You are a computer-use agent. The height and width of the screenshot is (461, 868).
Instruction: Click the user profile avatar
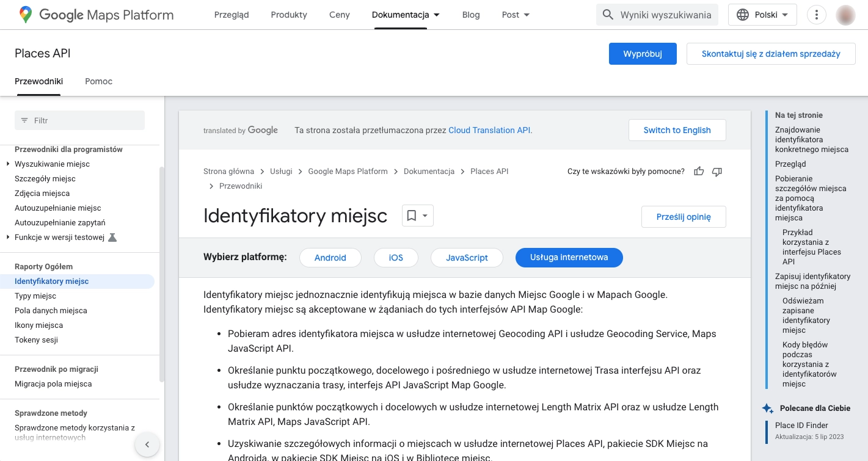pyautogui.click(x=845, y=15)
